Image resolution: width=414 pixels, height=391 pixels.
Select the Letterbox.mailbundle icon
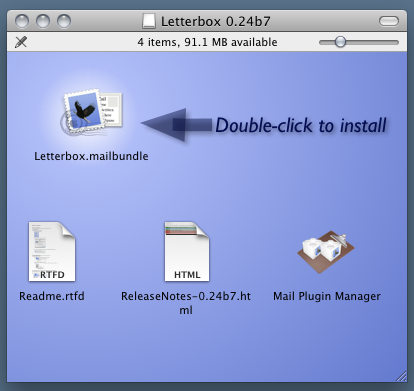pos(92,112)
